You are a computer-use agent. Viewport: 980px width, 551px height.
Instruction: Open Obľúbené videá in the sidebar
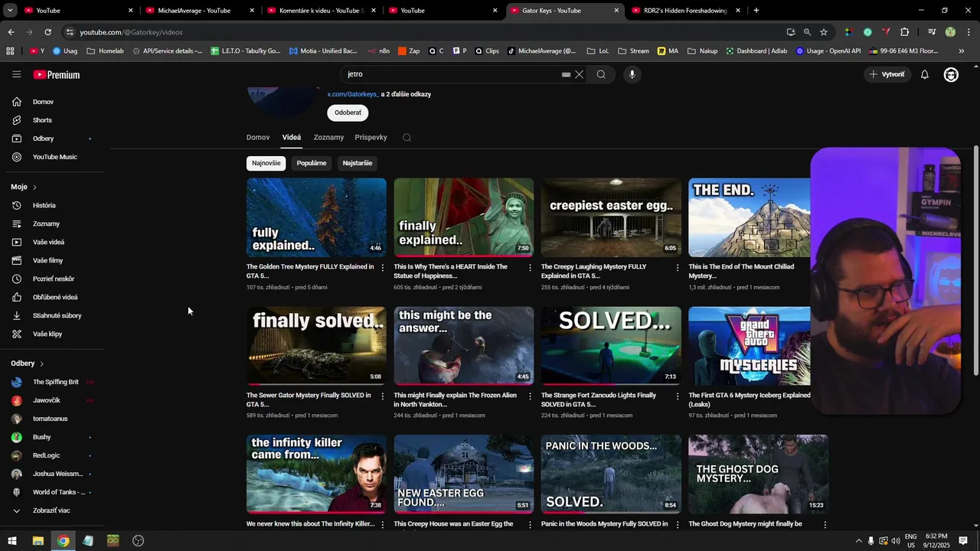pyautogui.click(x=54, y=297)
